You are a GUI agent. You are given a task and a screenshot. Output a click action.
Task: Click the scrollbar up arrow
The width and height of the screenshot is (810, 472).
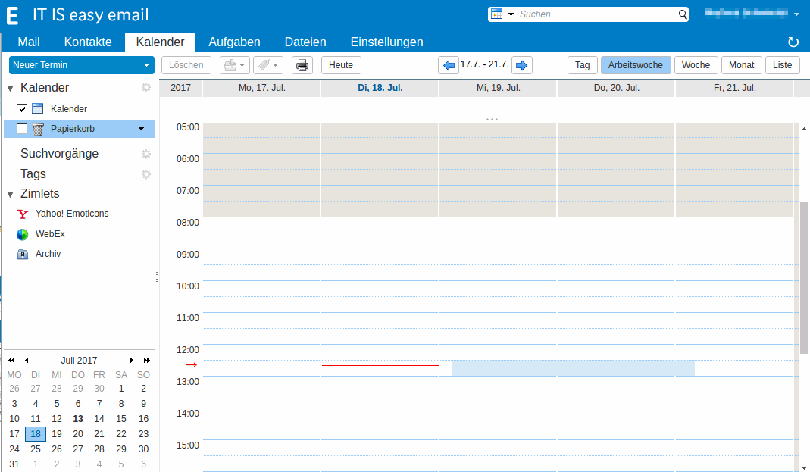pos(804,128)
